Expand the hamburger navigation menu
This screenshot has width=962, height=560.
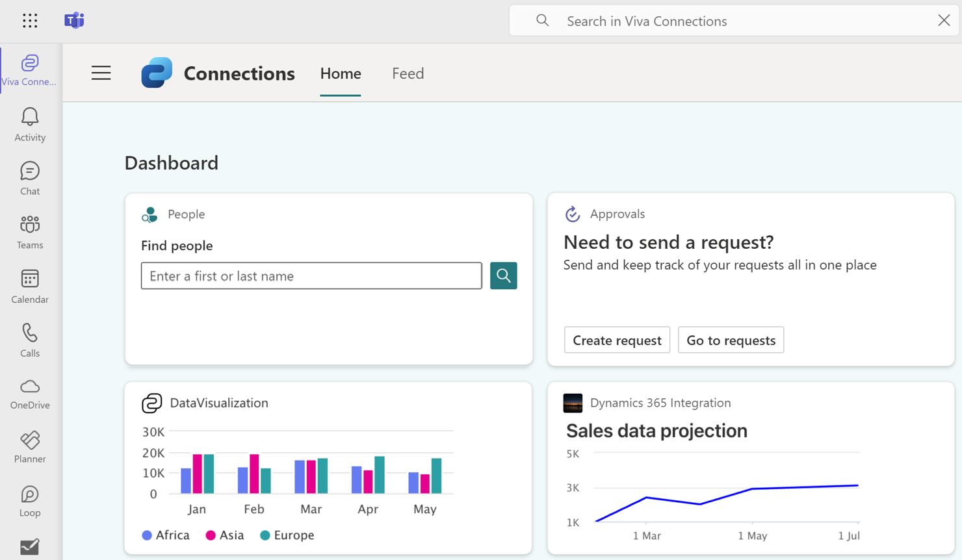[x=101, y=73]
